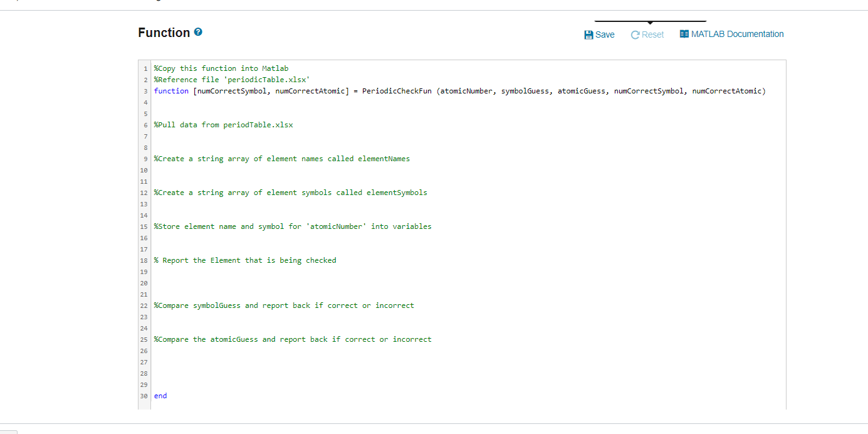Image resolution: width=868 pixels, height=434 pixels.
Task: Click the comment about periodicTable.xlsx reference
Action: (232, 79)
